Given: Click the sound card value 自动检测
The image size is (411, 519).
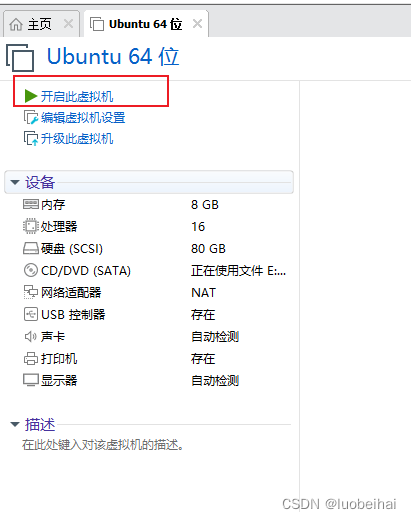Looking at the screenshot, I should click(215, 336).
